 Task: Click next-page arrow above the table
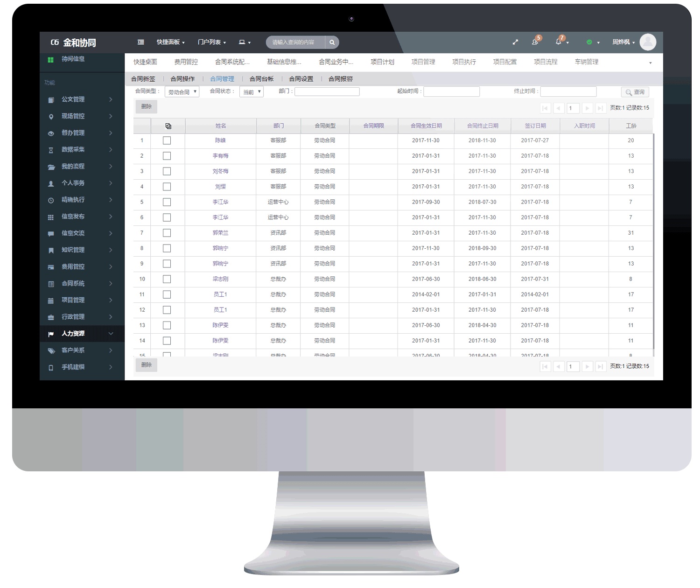pyautogui.click(x=587, y=108)
